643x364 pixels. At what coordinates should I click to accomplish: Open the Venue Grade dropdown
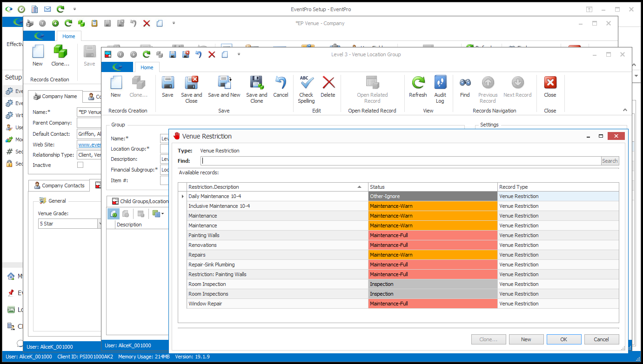(x=100, y=224)
